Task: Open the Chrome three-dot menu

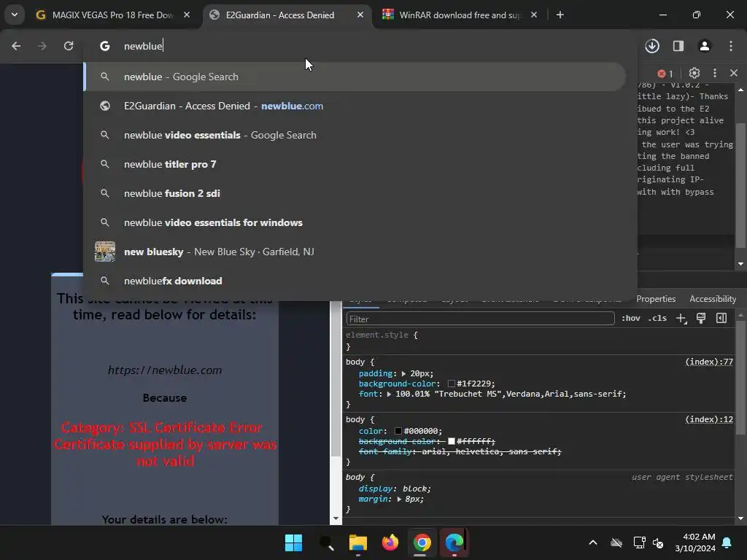Action: [x=731, y=46]
